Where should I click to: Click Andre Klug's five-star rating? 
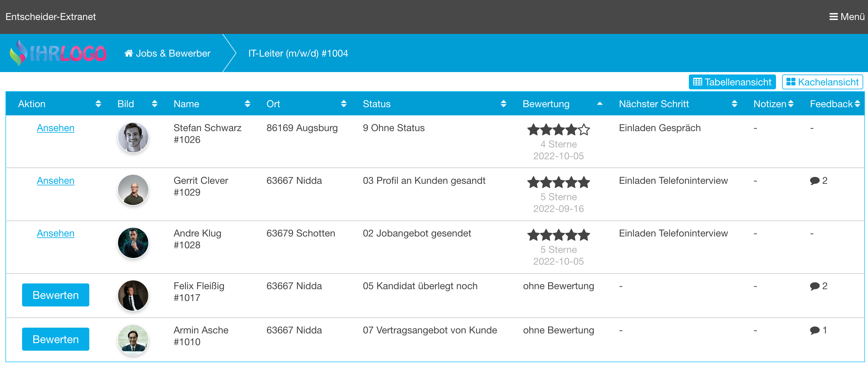(558, 235)
